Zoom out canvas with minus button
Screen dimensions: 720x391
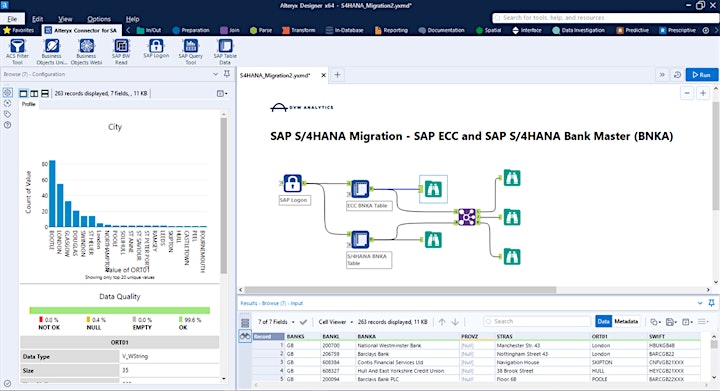(x=687, y=93)
